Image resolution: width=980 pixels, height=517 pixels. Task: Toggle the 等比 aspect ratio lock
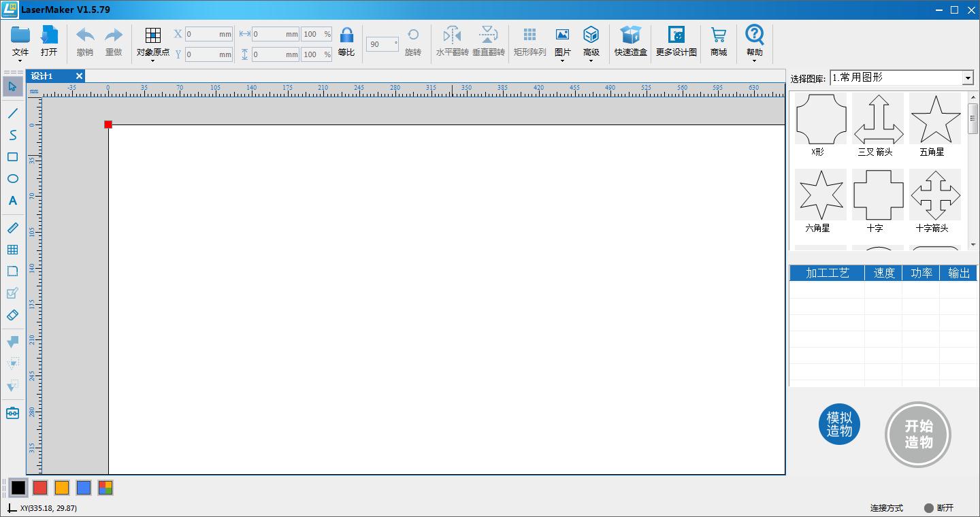click(x=346, y=41)
